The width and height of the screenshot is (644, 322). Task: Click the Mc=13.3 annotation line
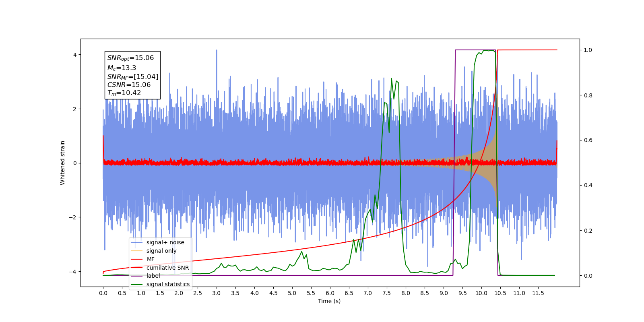pyautogui.click(x=122, y=68)
